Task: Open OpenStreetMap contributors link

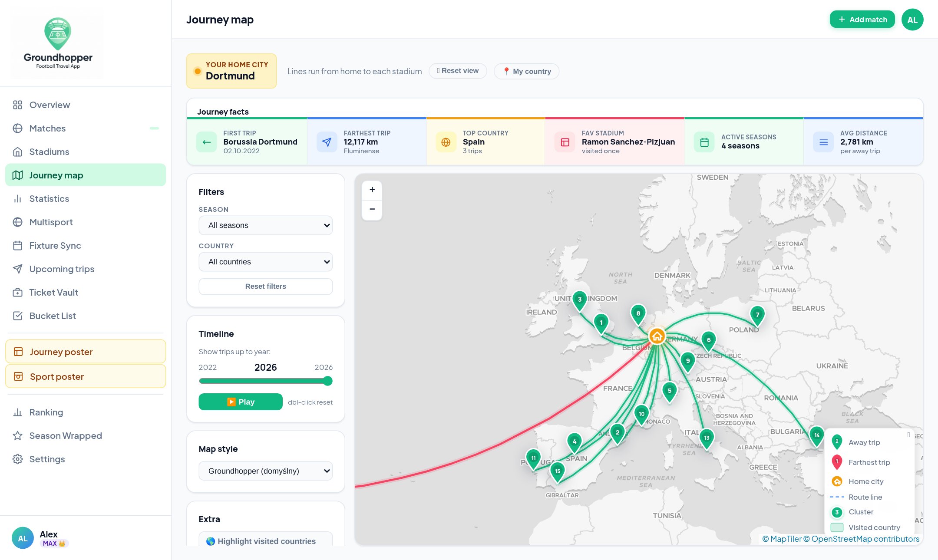Action: pyautogui.click(x=861, y=539)
